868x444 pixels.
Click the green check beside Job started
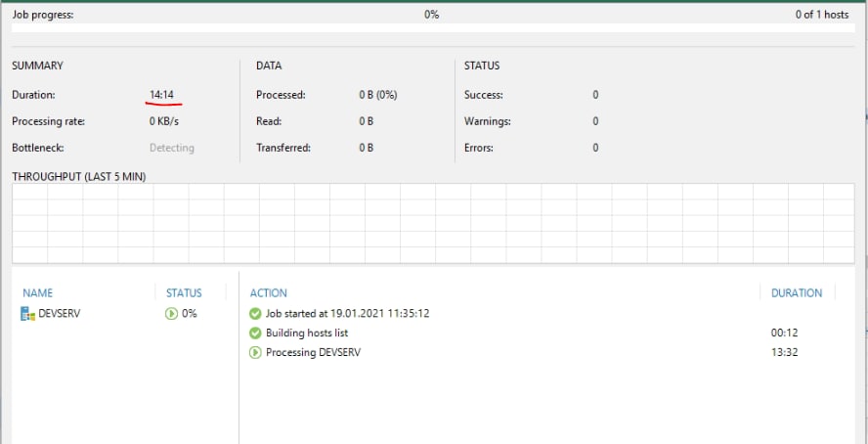click(x=255, y=314)
